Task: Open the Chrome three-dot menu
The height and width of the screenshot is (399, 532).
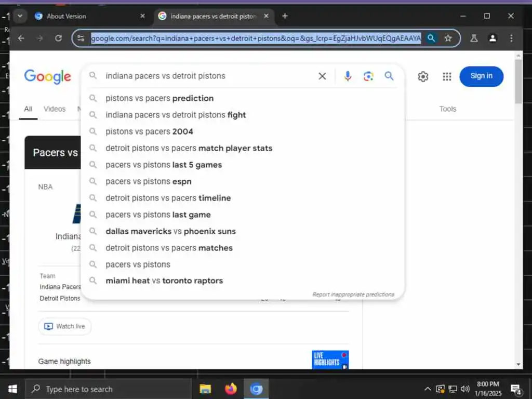Action: coord(511,38)
